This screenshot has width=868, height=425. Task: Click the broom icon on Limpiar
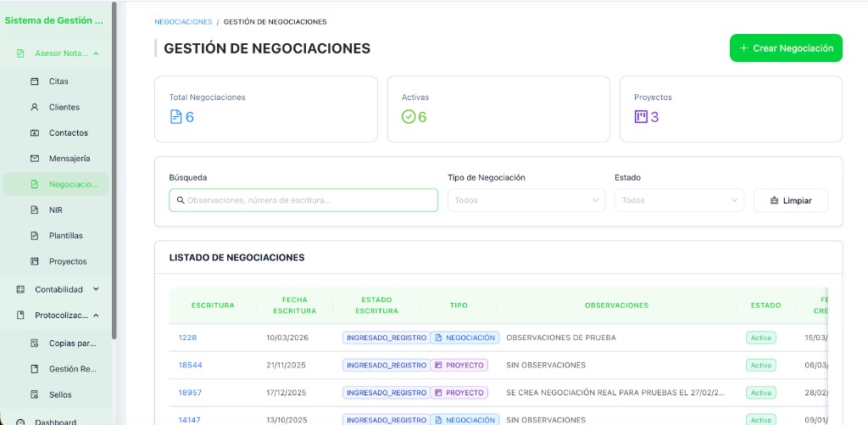coord(775,200)
